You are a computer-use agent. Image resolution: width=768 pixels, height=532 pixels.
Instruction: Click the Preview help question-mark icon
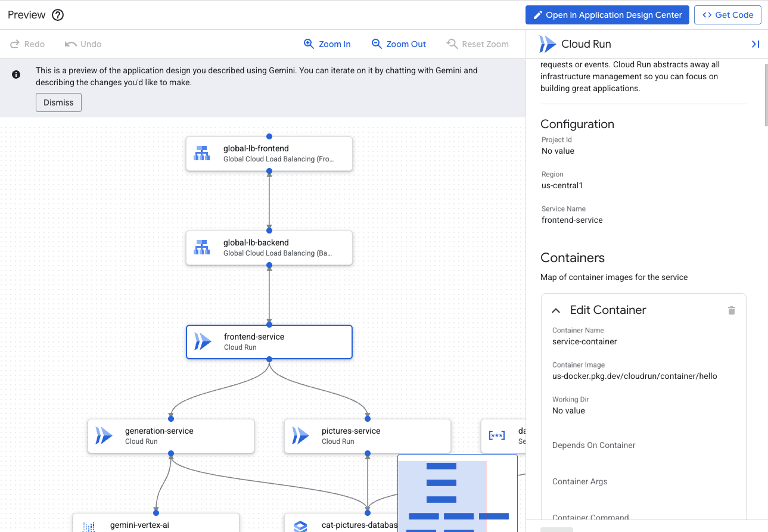tap(58, 15)
